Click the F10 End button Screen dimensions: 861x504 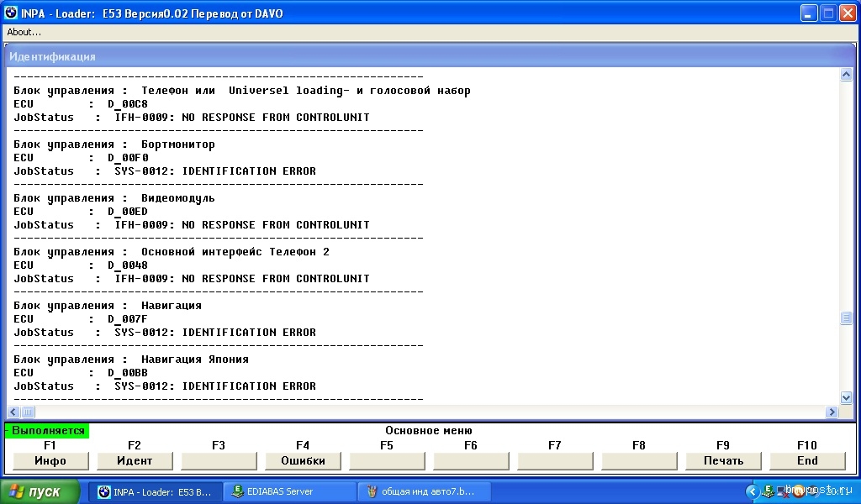[x=807, y=460]
